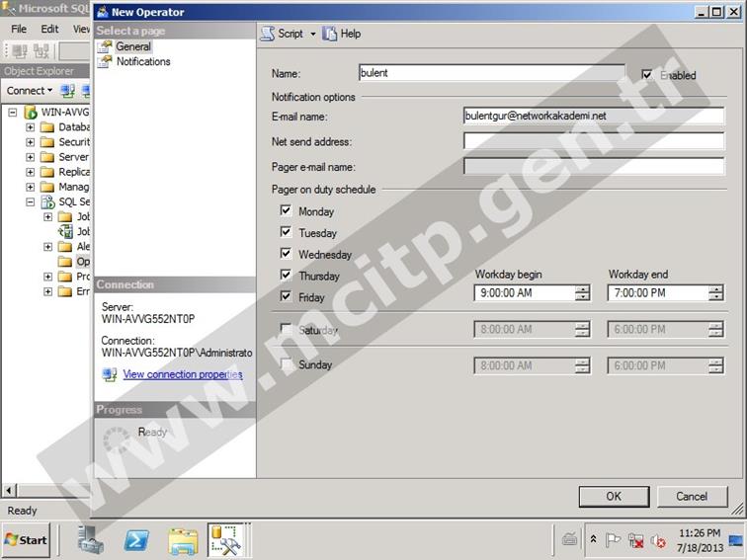Click the Workday end spinner arrows
This screenshot has height=560, width=747.
tap(715, 293)
